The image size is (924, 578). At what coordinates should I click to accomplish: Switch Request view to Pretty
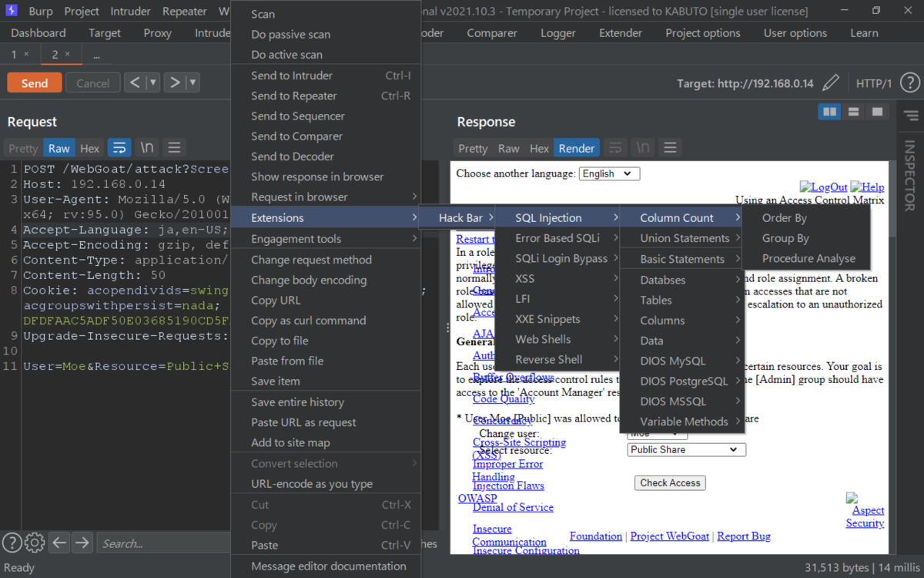coord(23,148)
